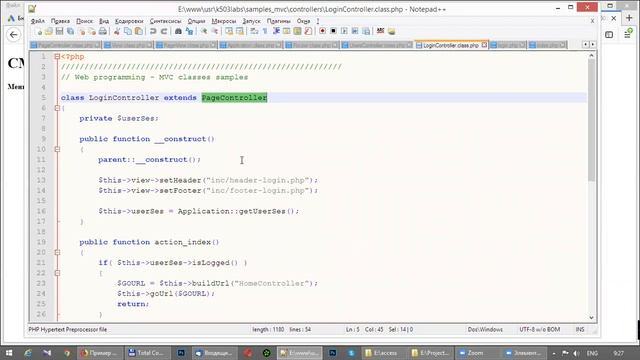Select the LoginController.class.php tab

click(x=451, y=45)
